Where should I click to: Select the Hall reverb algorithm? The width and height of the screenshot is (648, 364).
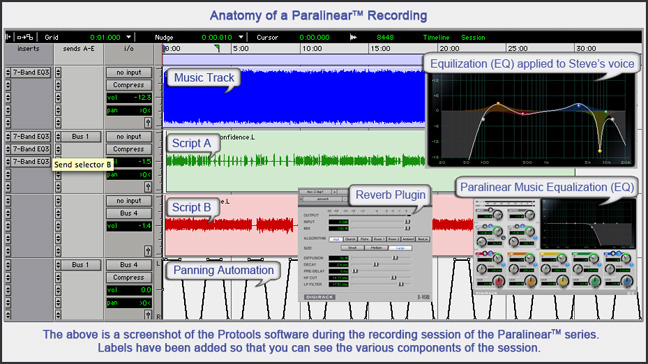click(x=336, y=239)
